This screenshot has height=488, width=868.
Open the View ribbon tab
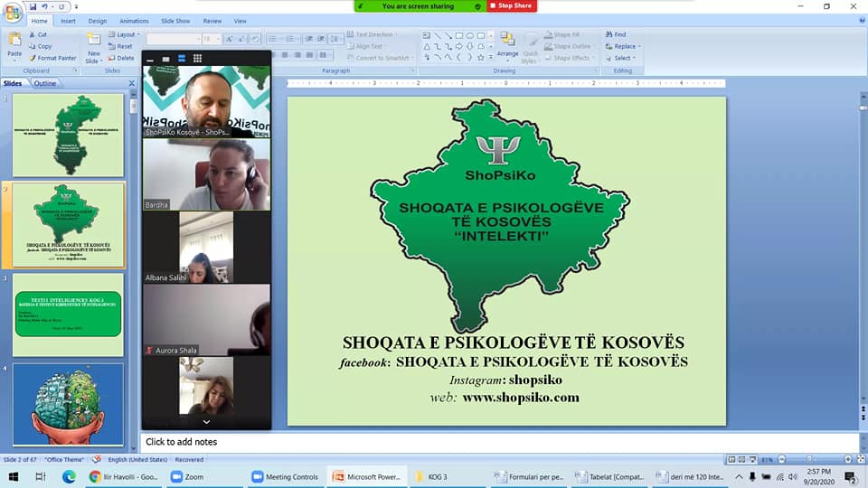pos(241,21)
